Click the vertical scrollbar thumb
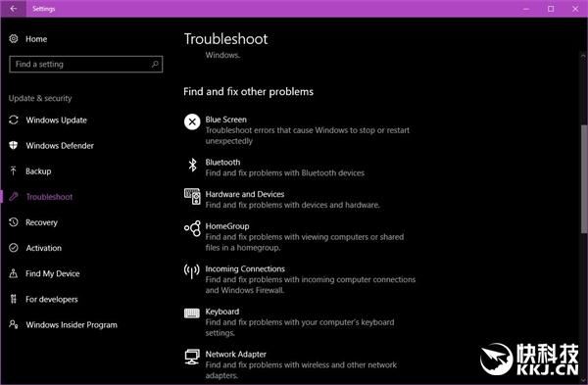Image resolution: width=588 pixels, height=385 pixels. pos(584,178)
